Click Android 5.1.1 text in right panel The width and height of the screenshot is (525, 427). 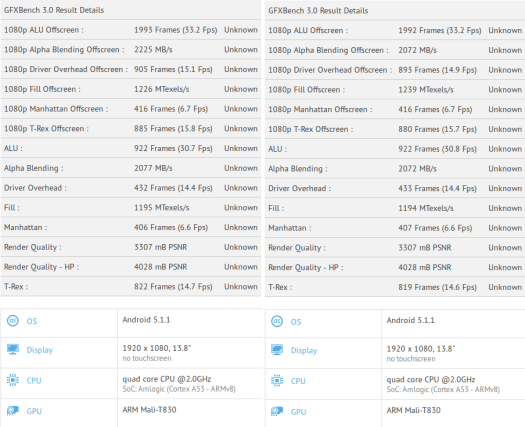410,321
